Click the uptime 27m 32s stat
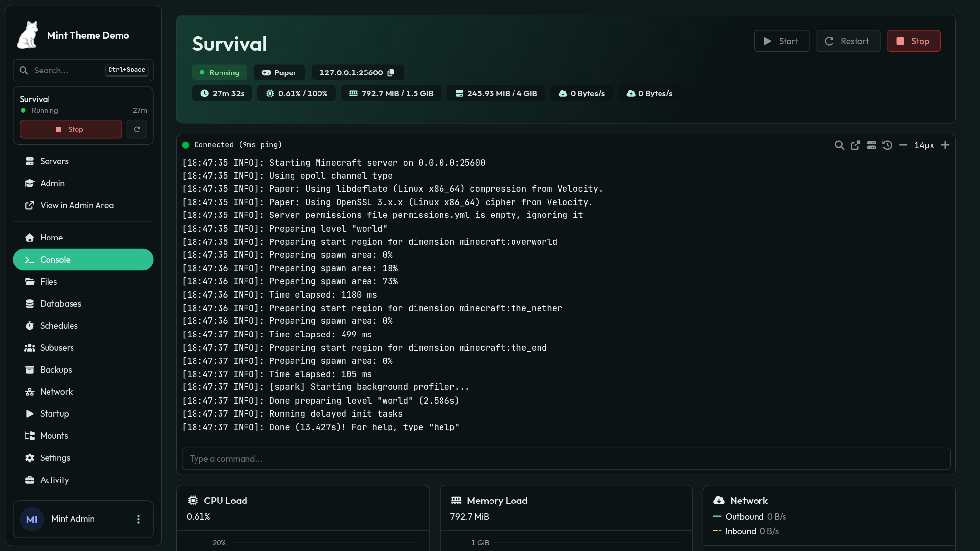Image resolution: width=980 pixels, height=551 pixels. (x=222, y=93)
